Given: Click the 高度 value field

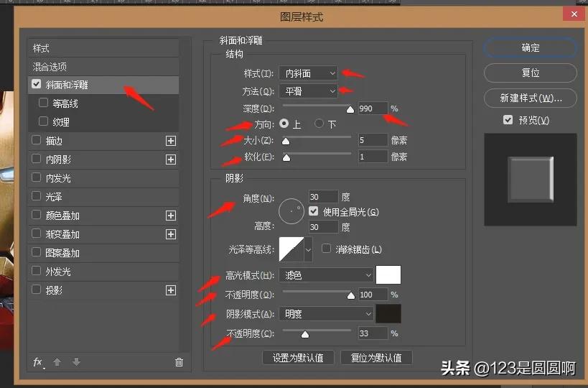Looking at the screenshot, I should (x=323, y=226).
